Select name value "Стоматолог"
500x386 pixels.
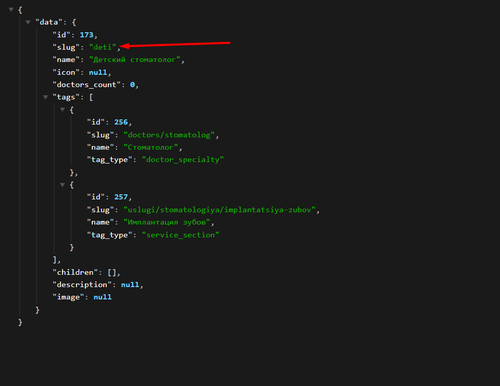(151, 147)
